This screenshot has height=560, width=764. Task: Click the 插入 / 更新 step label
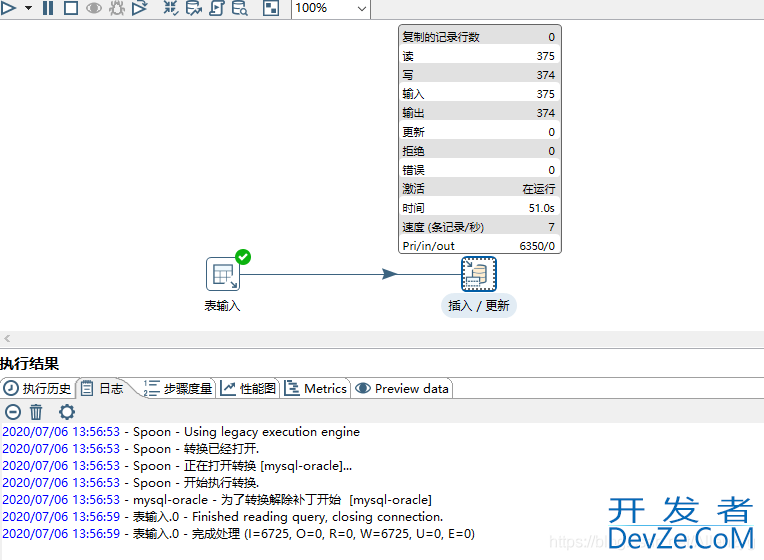tap(478, 306)
